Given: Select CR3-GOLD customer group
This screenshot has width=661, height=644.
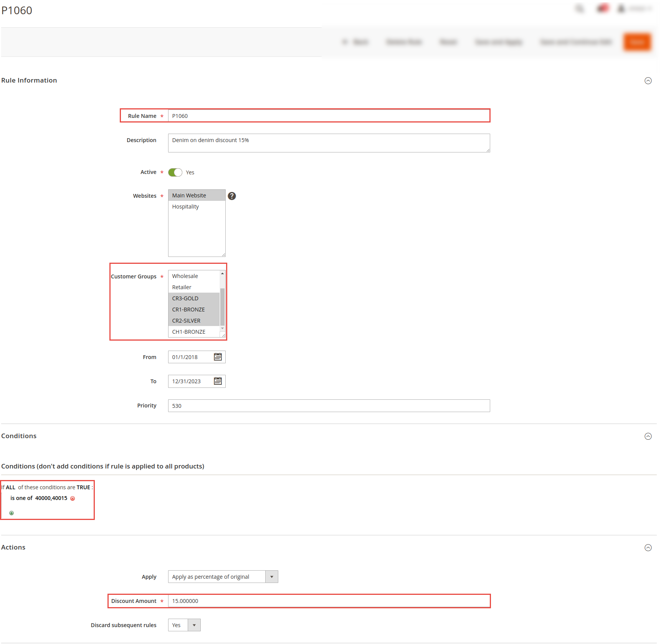Looking at the screenshot, I should click(194, 298).
